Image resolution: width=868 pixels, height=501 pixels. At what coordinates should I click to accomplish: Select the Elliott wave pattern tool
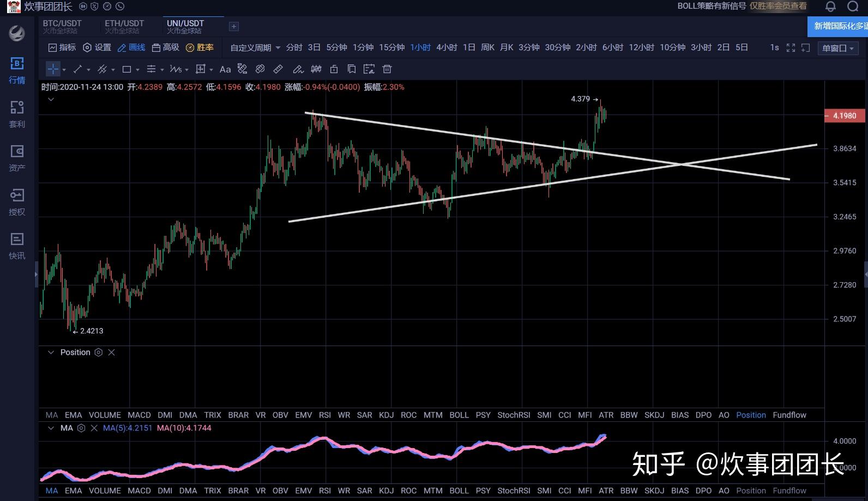tap(175, 69)
